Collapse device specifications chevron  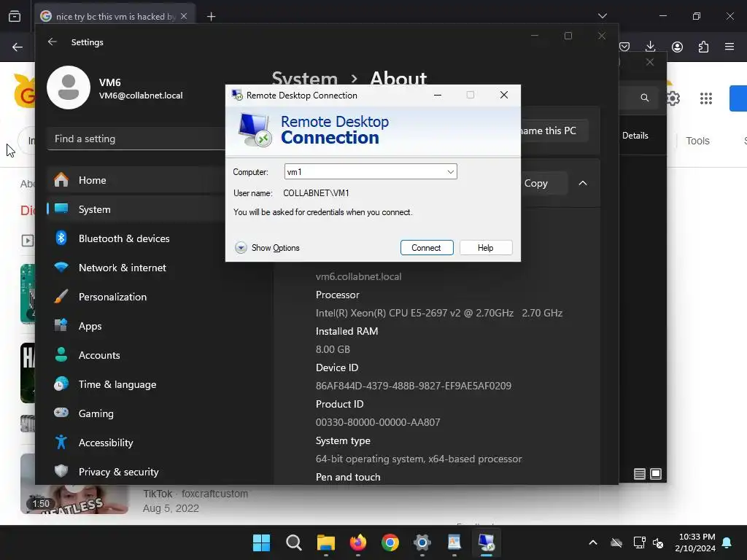pos(583,183)
